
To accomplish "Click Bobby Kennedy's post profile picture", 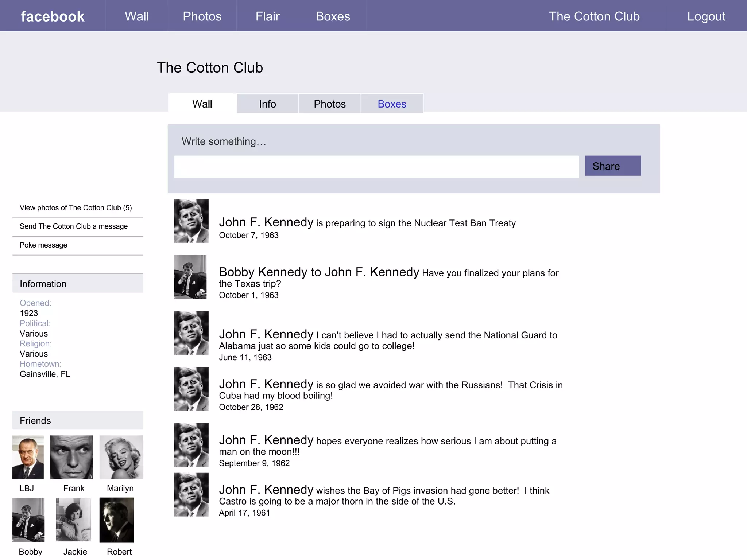I will coord(190,277).
